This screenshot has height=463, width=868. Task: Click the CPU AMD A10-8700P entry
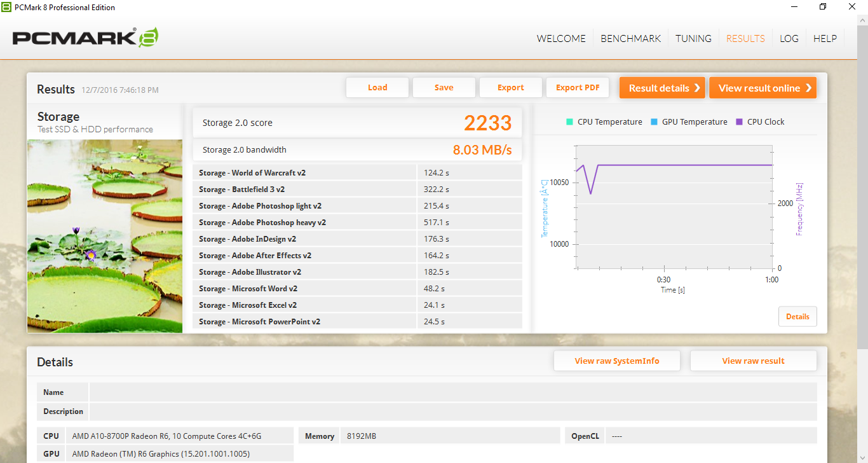click(165, 436)
